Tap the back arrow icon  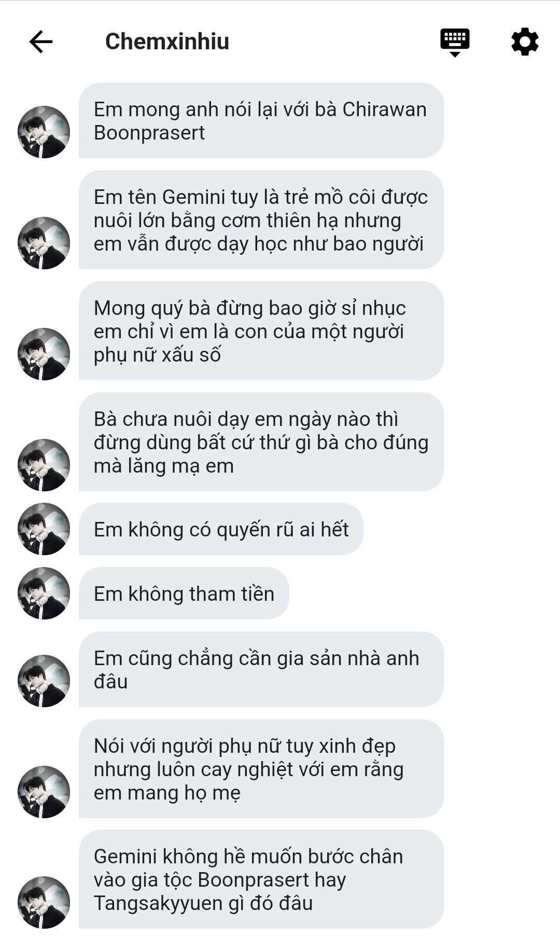pos(41,42)
